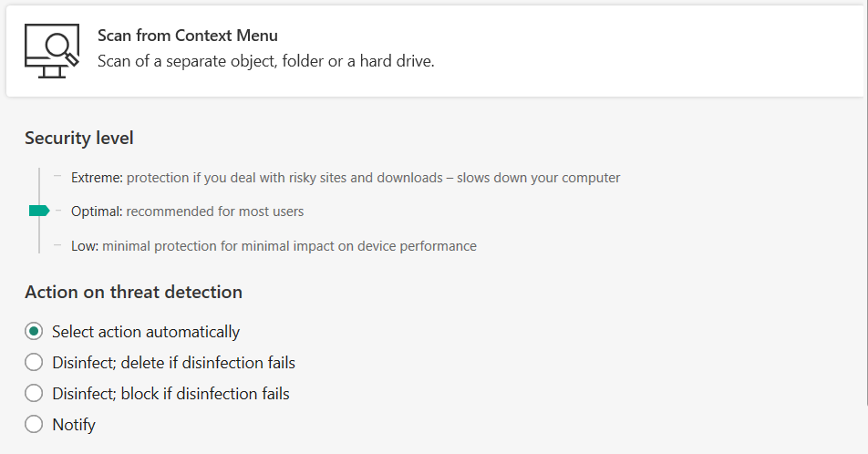Click the tick mark beside Extreme
The width and height of the screenshot is (868, 454).
[57, 177]
